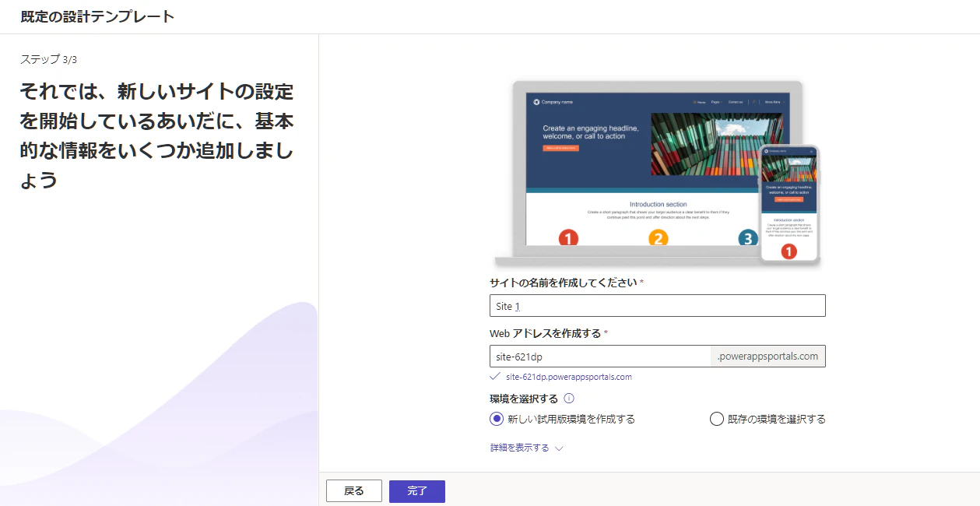
Task: Click the Web address input field
Action: click(x=600, y=357)
